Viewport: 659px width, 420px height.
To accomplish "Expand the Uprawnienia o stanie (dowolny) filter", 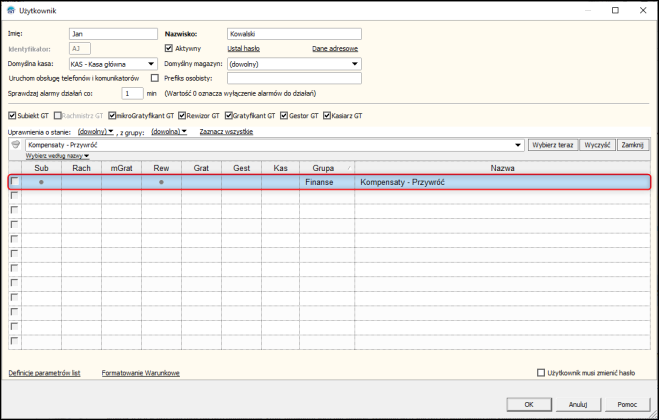I will tap(96, 132).
